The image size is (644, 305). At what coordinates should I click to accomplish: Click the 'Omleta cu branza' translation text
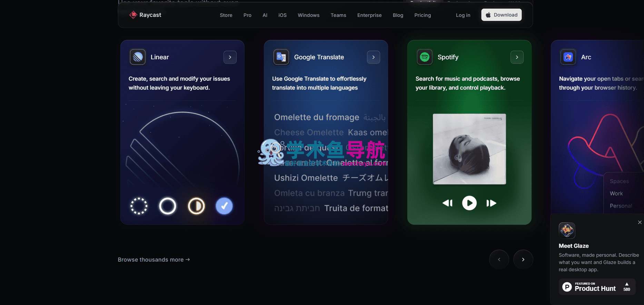(309, 193)
